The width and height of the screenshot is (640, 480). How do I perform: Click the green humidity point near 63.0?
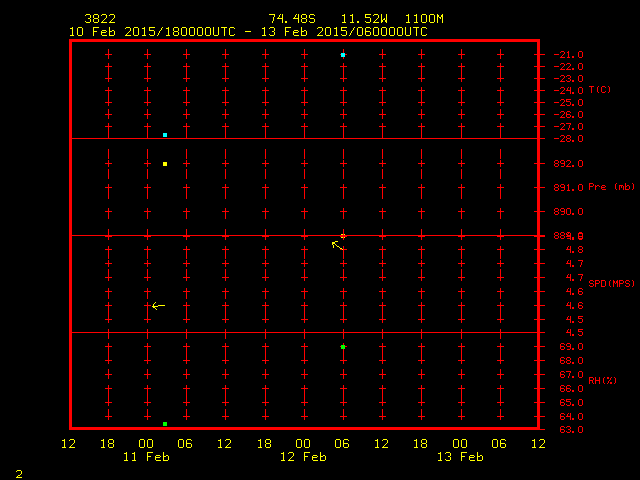point(165,424)
